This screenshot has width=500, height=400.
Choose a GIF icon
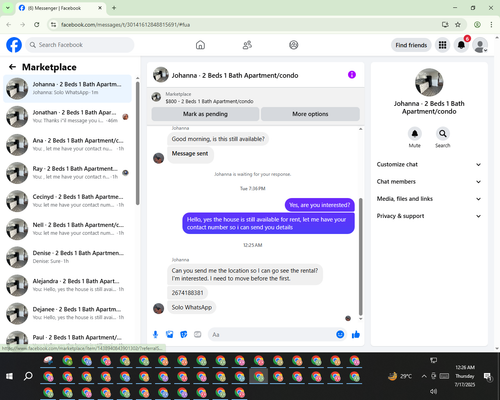pyautogui.click(x=198, y=334)
